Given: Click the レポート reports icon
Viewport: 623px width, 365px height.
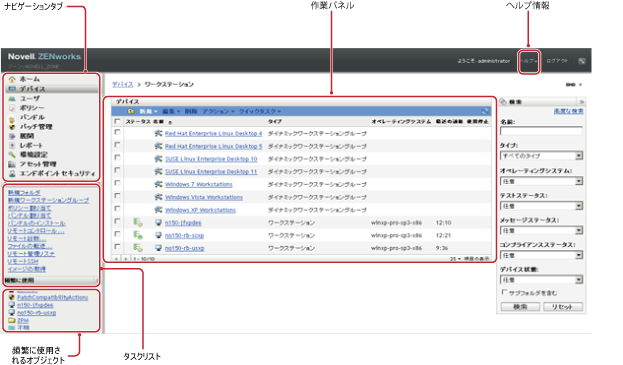Looking at the screenshot, I should point(12,146).
